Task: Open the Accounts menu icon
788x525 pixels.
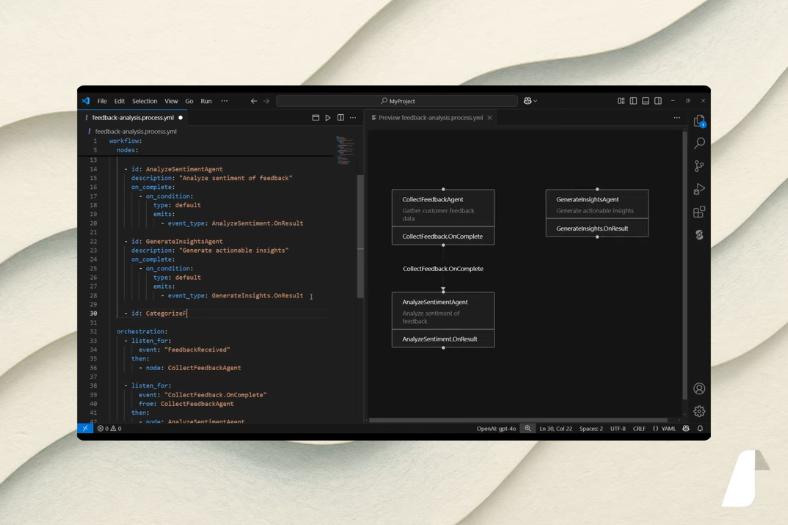Action: [699, 389]
